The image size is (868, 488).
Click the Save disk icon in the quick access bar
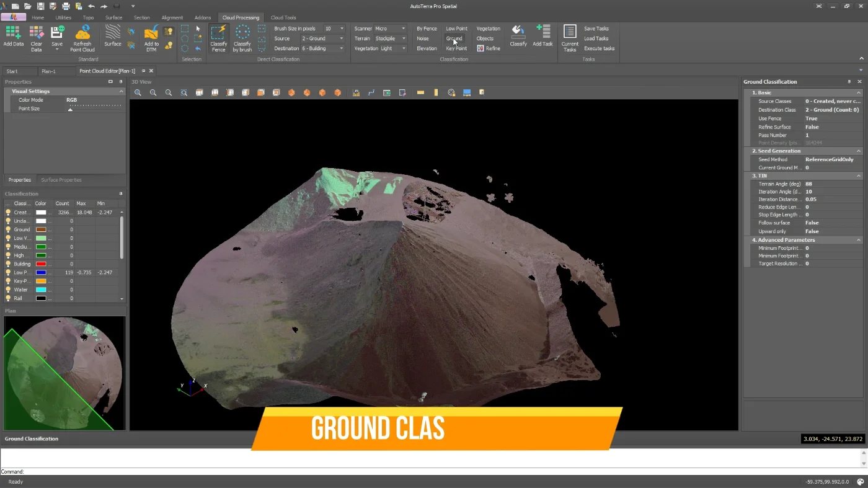coord(40,6)
